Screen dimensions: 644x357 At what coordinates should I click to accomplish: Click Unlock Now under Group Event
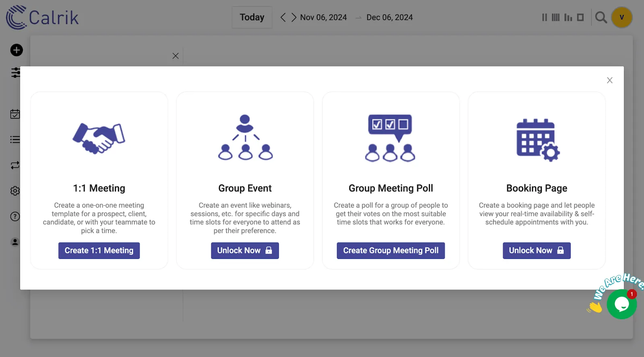click(x=245, y=250)
